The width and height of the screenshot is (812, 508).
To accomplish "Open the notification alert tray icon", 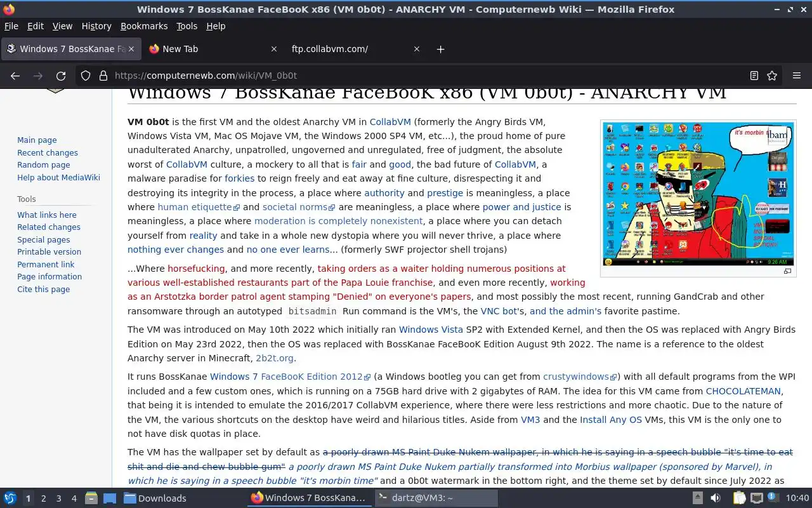I will tap(773, 497).
